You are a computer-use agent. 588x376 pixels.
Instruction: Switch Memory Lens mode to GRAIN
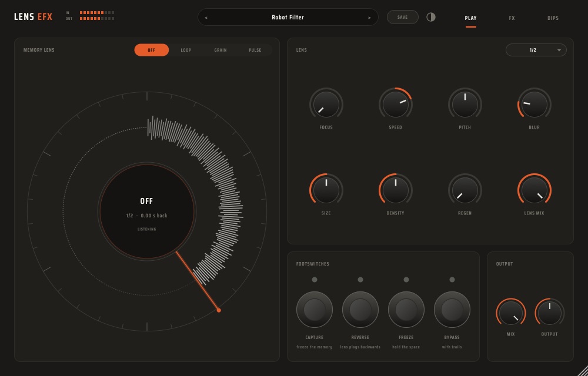tap(220, 50)
